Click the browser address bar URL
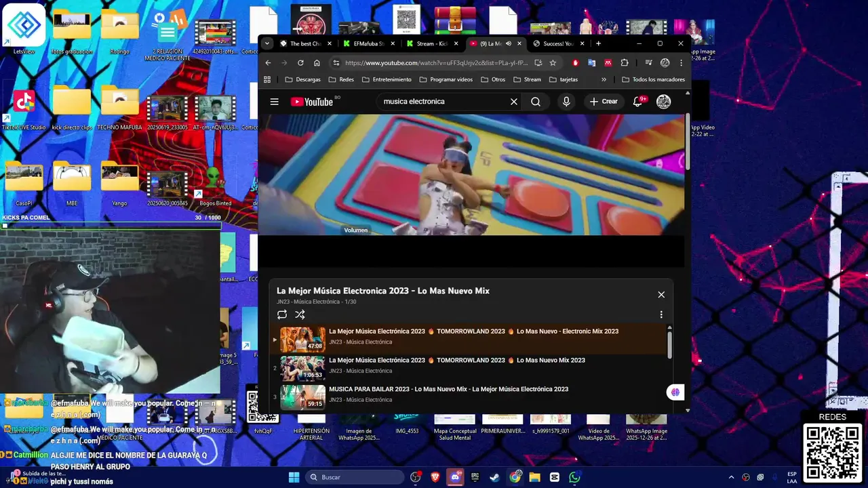The height and width of the screenshot is (488, 868). (436, 62)
